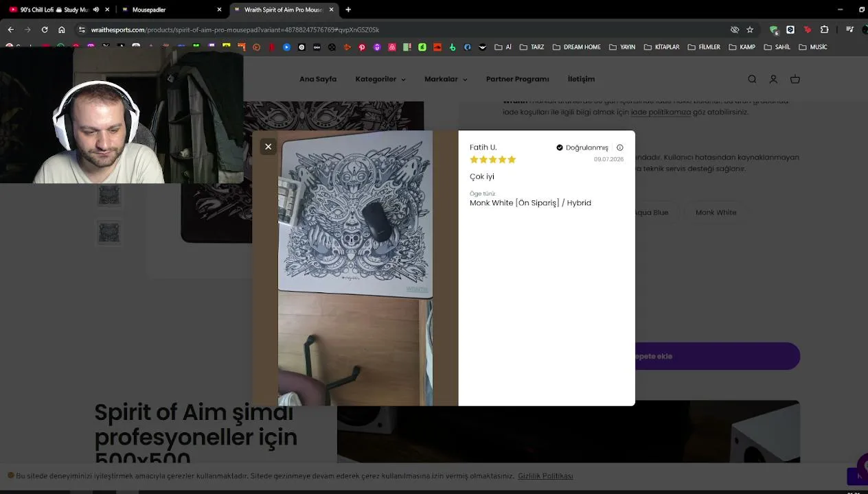This screenshot has width=868, height=494.
Task: Open the iade politikamıza link
Action: tap(661, 112)
